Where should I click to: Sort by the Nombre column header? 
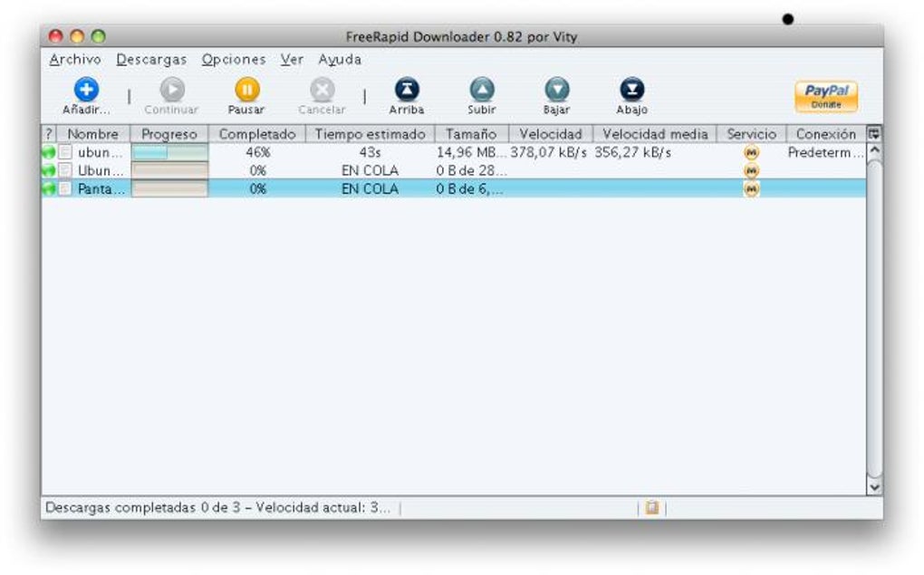tap(92, 134)
